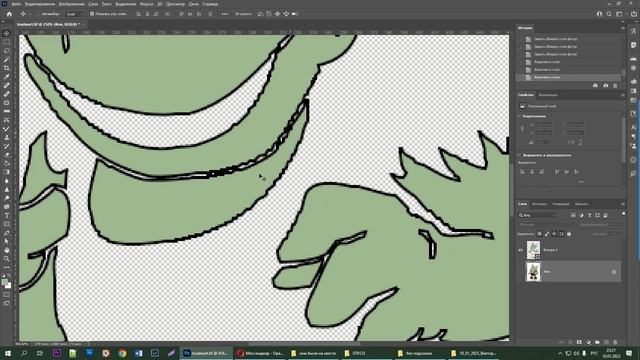Select the Zoom tool
This screenshot has width=640, height=360.
tap(7, 258)
